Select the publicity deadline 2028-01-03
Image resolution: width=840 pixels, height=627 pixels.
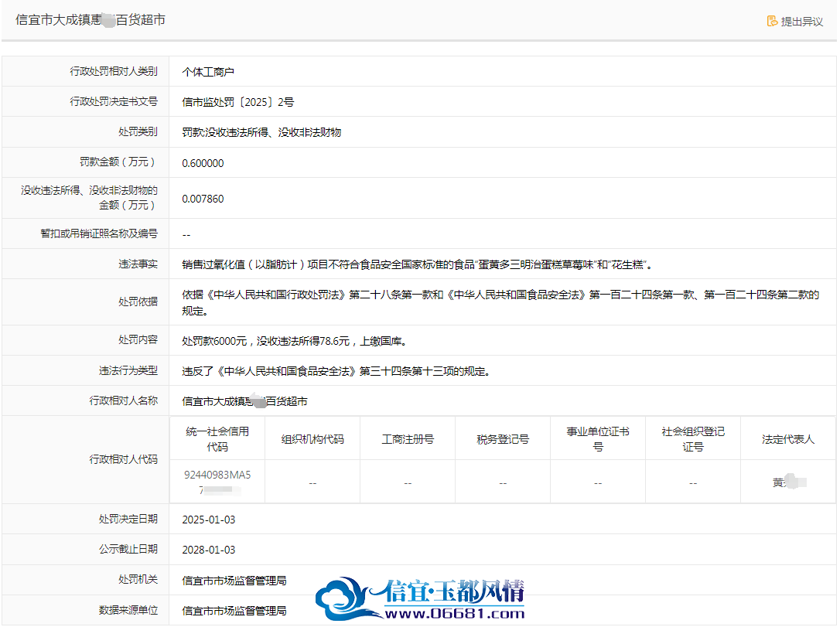208,550
